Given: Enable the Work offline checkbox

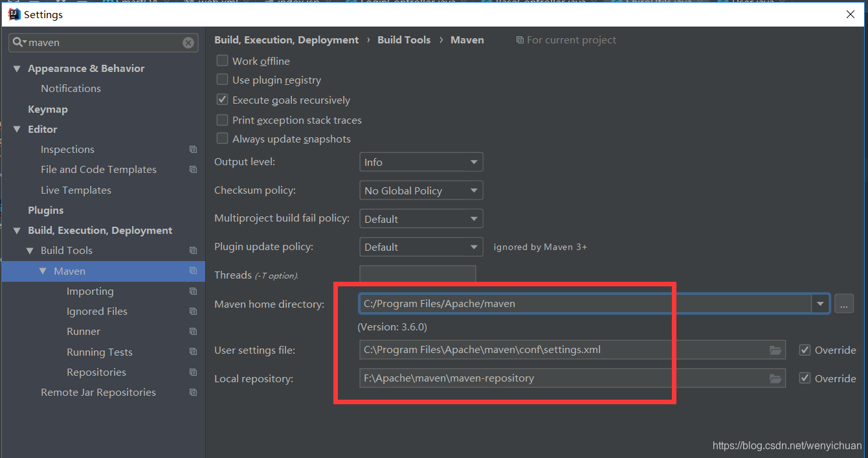Looking at the screenshot, I should [222, 61].
